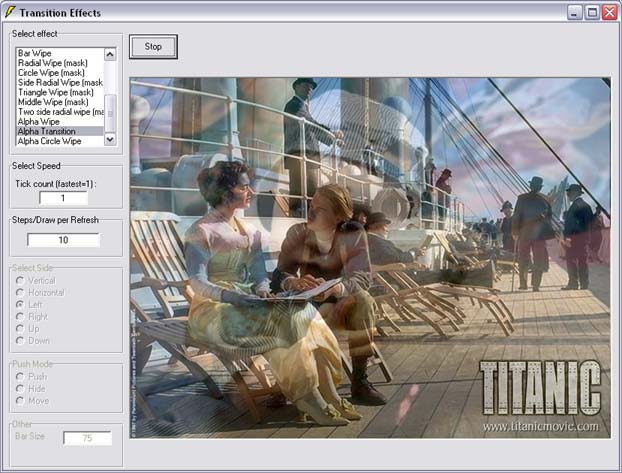622x473 pixels.
Task: Click the Tick count input field
Action: tap(63, 197)
